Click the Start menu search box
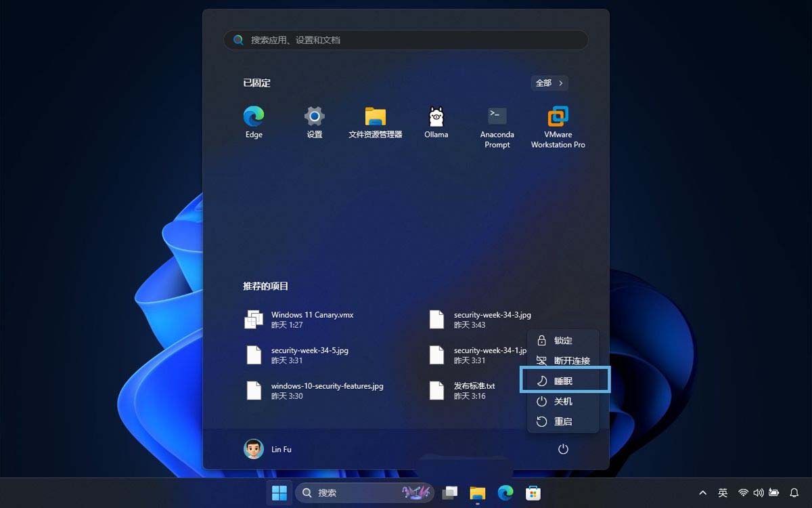 [x=406, y=40]
